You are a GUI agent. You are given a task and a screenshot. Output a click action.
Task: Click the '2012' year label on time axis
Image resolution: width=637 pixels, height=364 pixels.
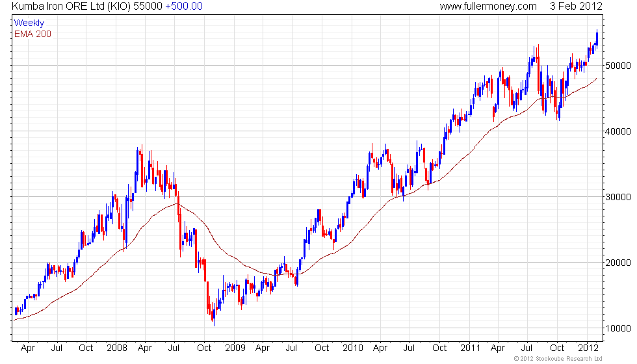coord(588,348)
